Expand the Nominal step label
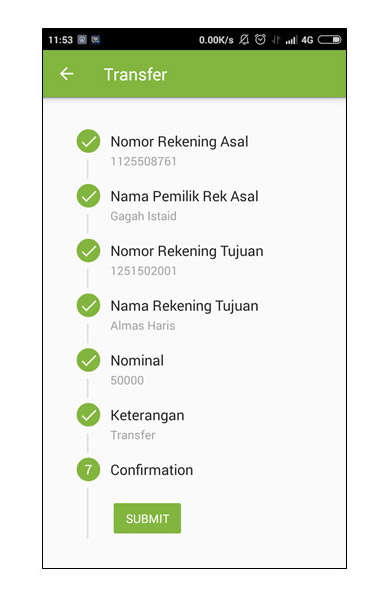Screen dimensions: 391x611 (137, 360)
